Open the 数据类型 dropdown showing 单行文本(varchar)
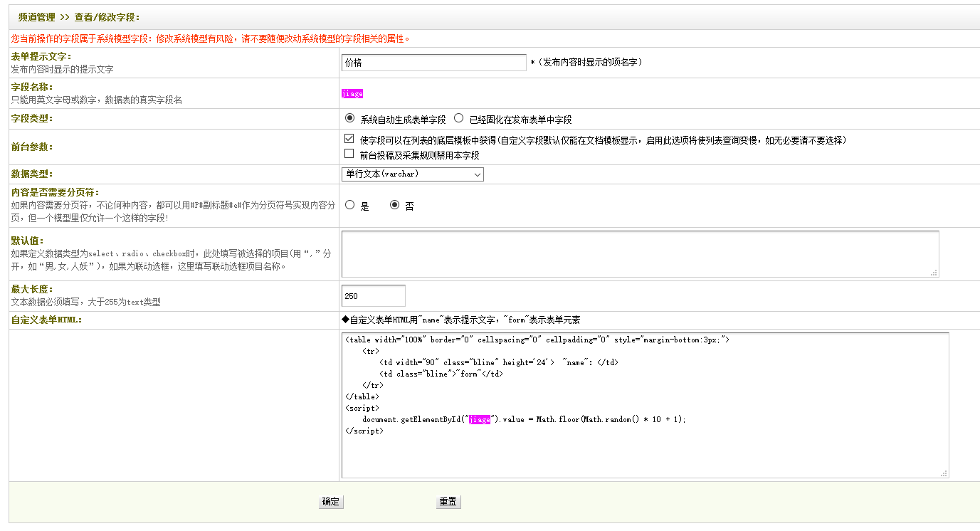Screen dimensions: 980x531 click(413, 174)
